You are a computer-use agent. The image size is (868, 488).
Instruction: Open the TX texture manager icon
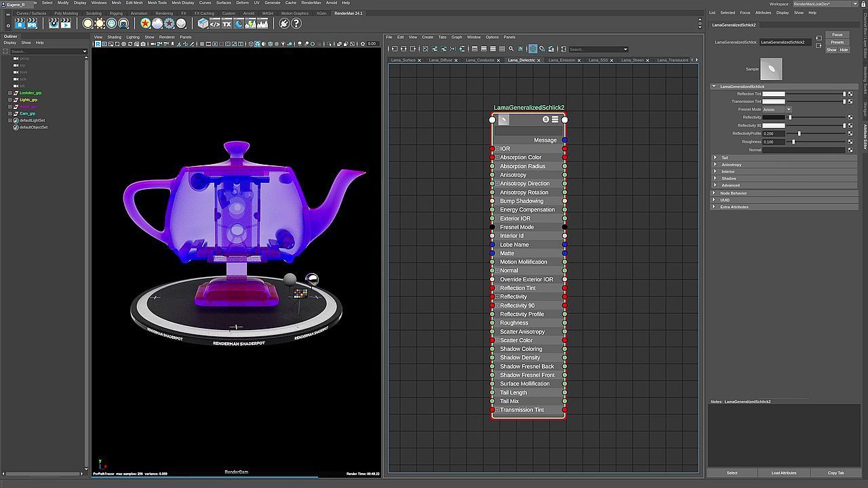tap(227, 24)
